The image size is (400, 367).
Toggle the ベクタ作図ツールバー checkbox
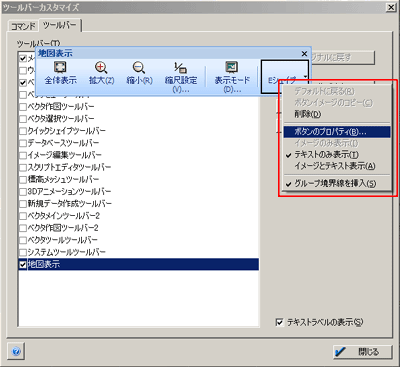click(23, 107)
